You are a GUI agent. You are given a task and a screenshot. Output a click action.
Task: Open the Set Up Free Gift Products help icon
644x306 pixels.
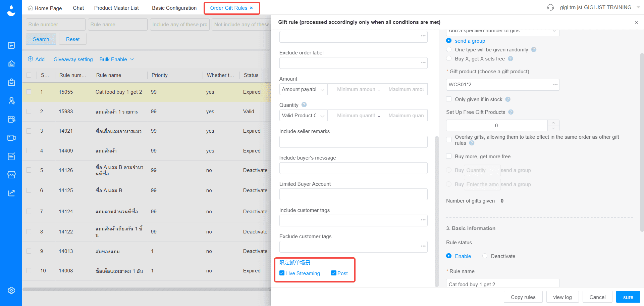pyautogui.click(x=511, y=112)
